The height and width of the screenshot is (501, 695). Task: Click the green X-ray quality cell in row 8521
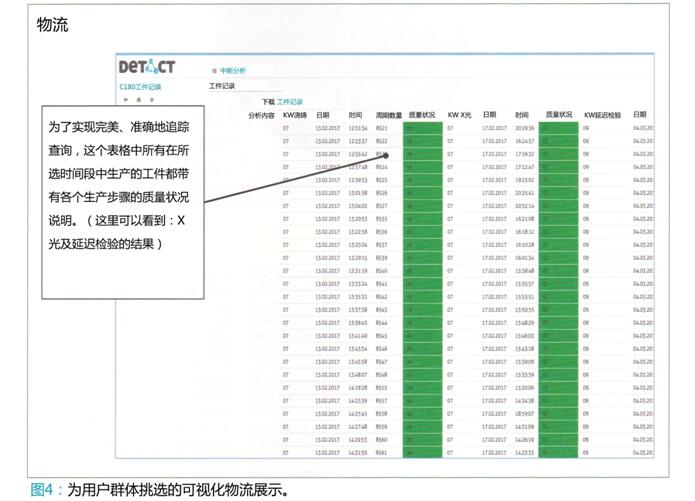558,128
